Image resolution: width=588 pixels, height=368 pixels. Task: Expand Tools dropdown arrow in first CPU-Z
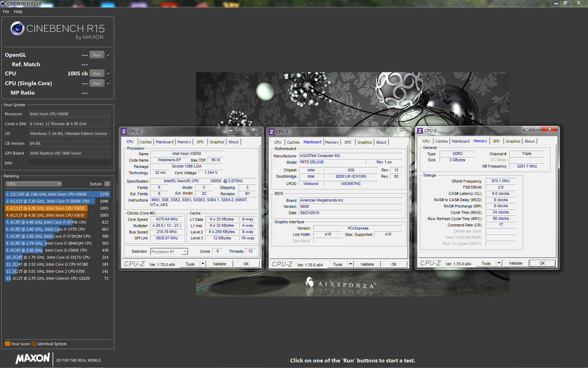pos(203,264)
